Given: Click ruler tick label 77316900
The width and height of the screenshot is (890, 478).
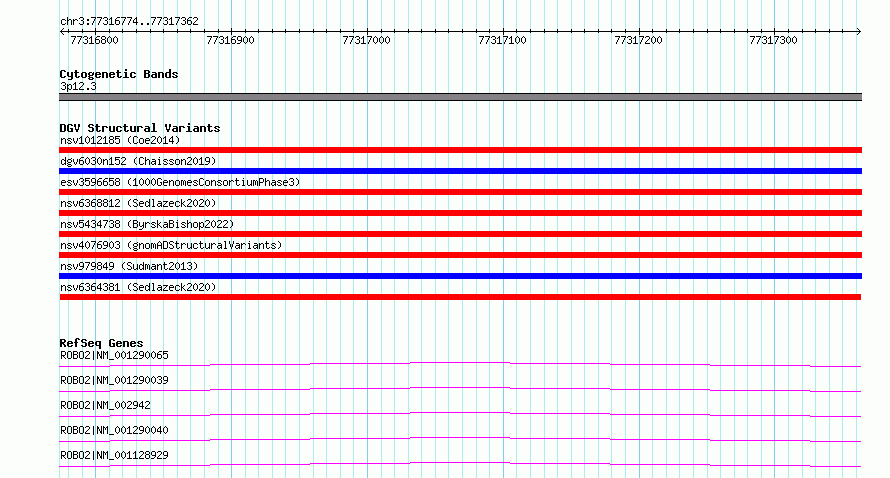Looking at the screenshot, I should (230, 40).
